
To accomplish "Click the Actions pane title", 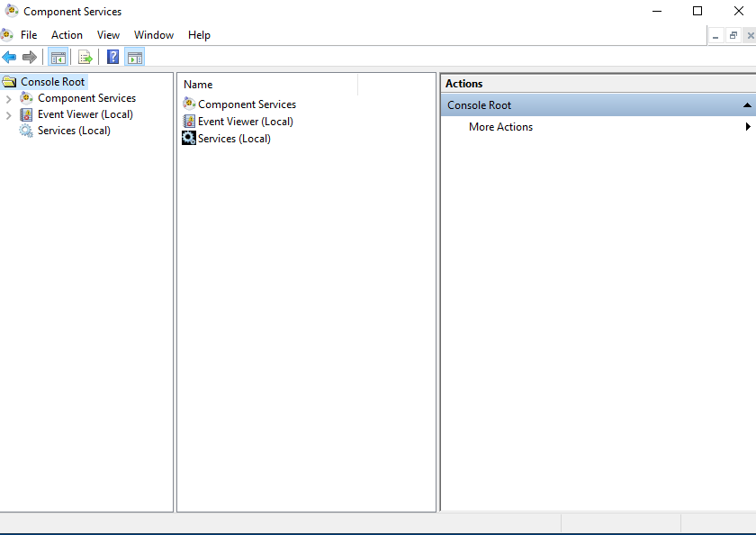I will (x=463, y=84).
